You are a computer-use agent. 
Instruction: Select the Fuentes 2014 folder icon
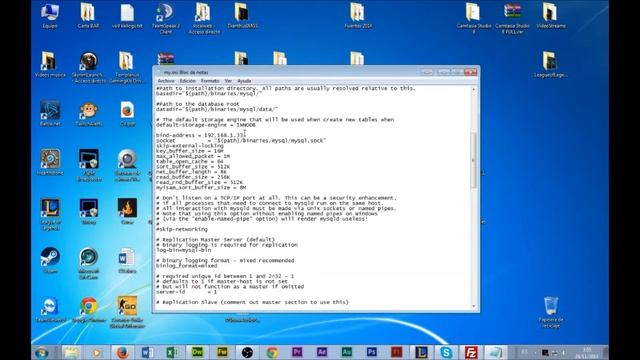(x=358, y=16)
